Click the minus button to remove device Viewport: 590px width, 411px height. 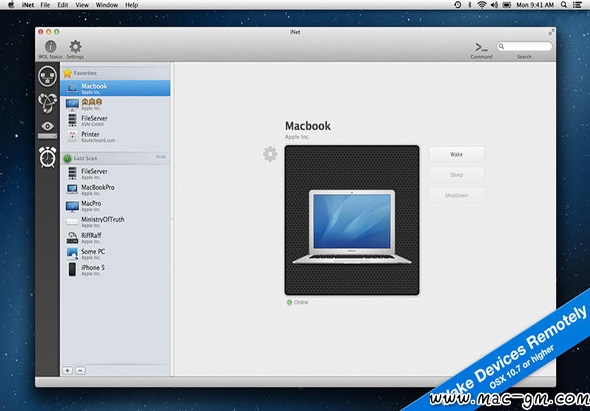click(80, 370)
